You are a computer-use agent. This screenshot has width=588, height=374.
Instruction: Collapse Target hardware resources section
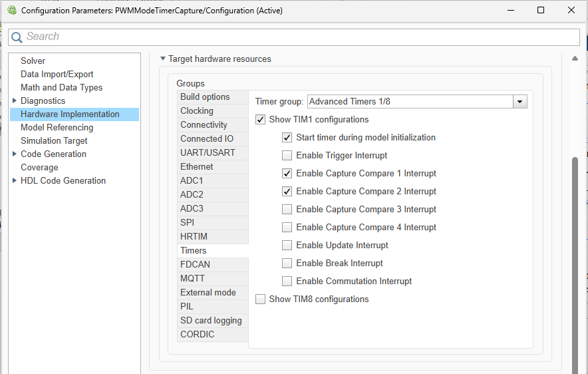click(163, 59)
